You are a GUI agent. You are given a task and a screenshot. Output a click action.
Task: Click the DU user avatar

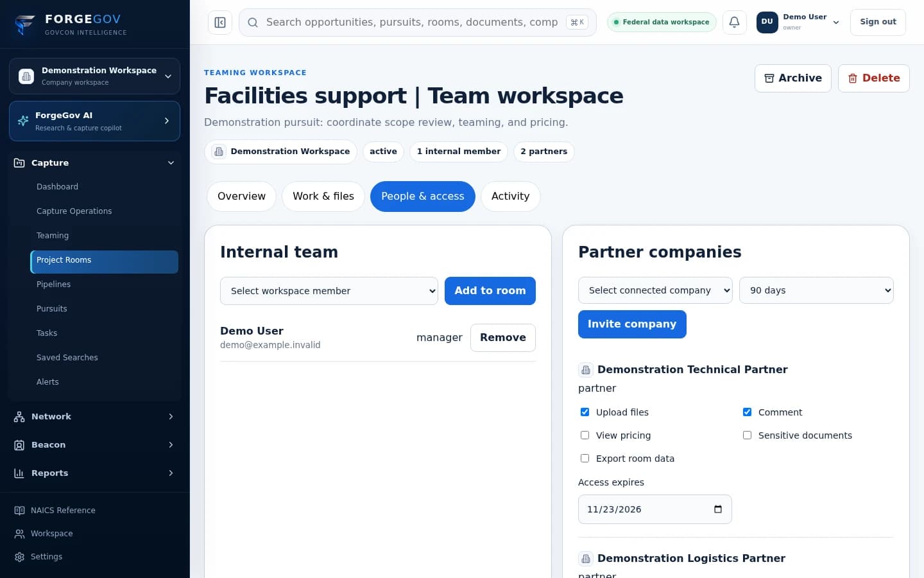pos(767,22)
